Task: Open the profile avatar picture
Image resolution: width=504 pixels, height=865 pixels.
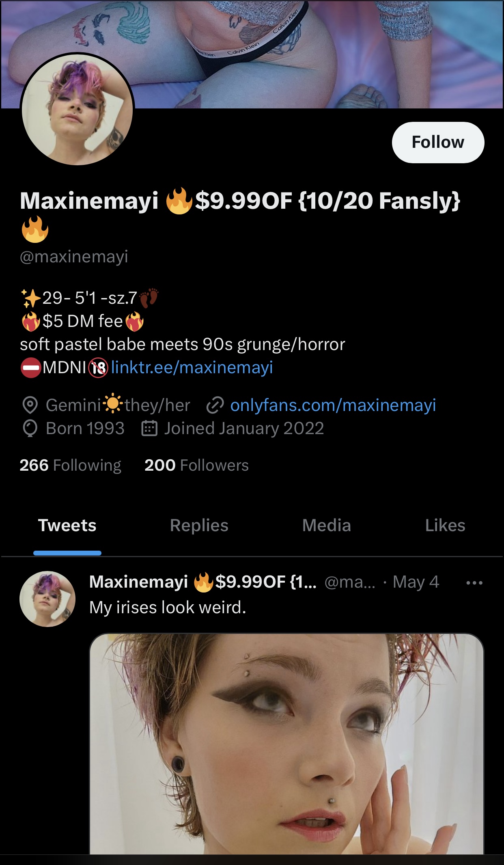Action: [x=77, y=110]
